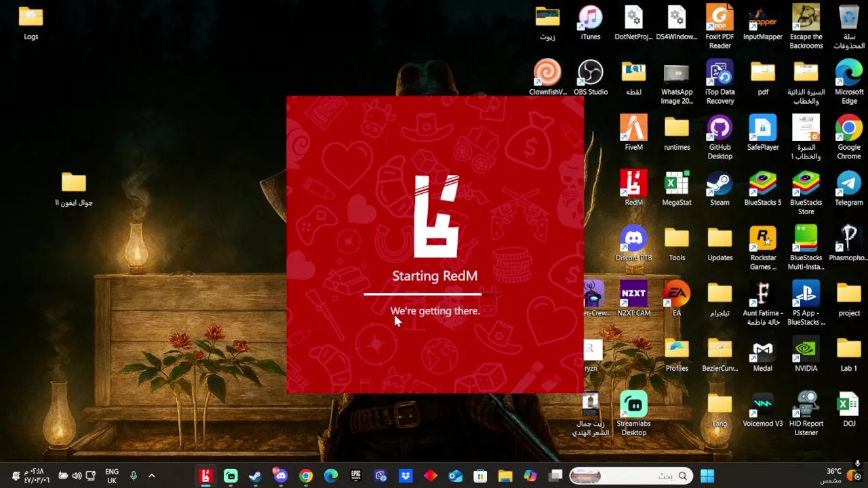Open the weather widget showing 36°C
This screenshot has width=868, height=488.
pos(841,475)
